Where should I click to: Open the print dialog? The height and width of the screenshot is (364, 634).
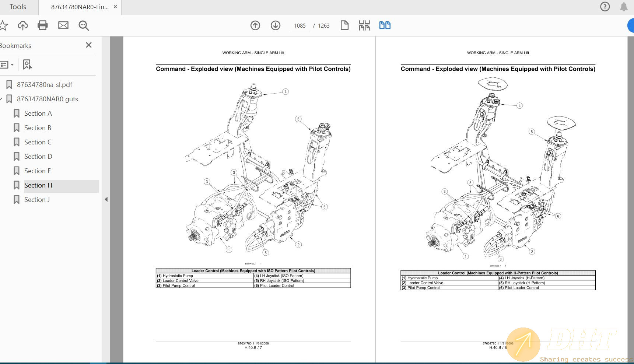[x=42, y=25]
